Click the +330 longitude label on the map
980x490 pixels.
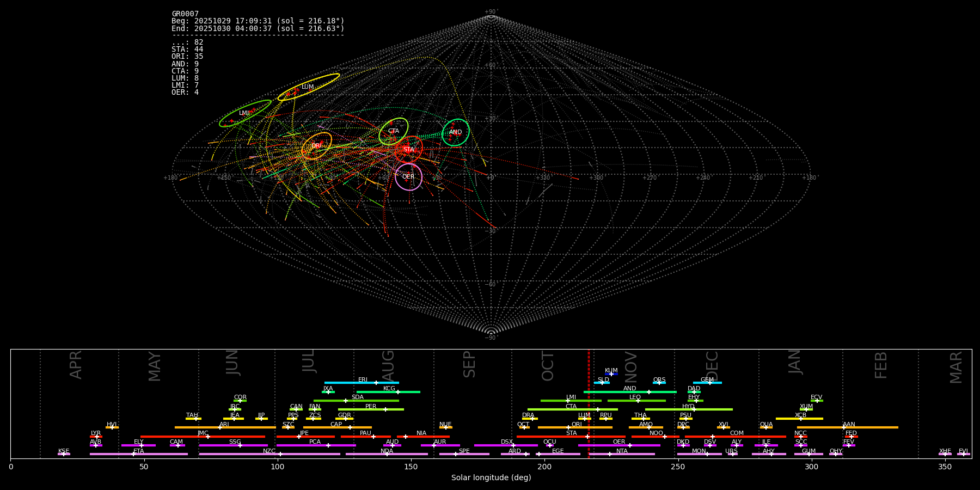[x=543, y=178]
